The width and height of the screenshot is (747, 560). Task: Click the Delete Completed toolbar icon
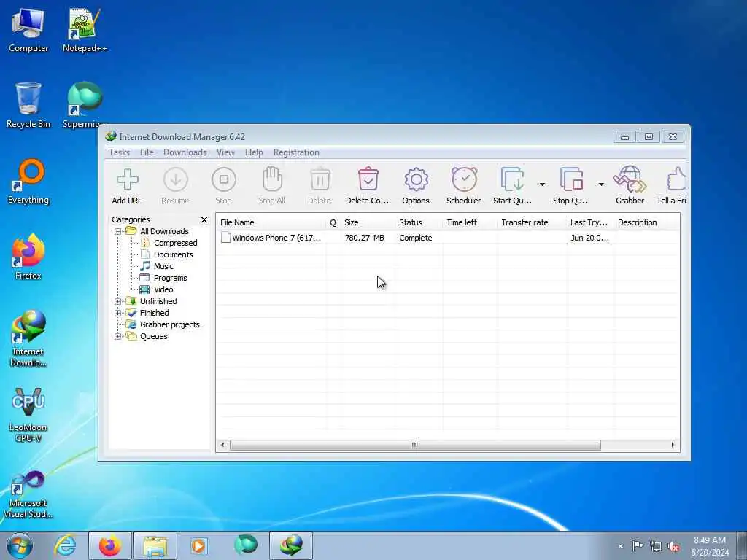(368, 179)
